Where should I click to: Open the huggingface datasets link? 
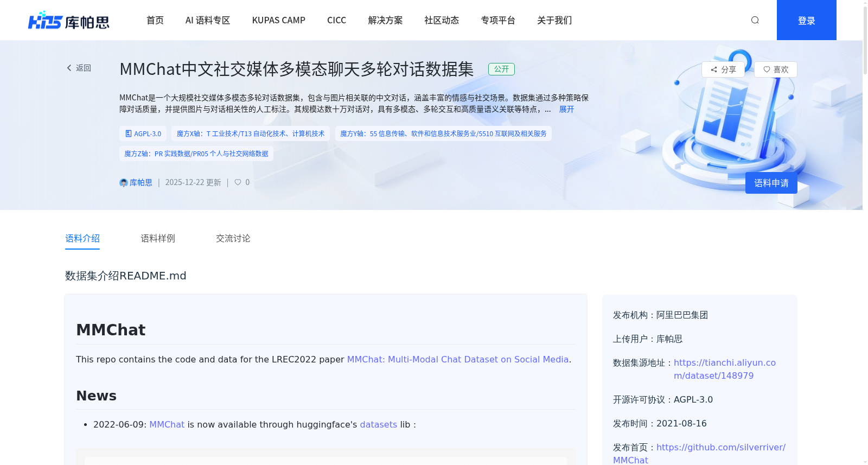pos(379,424)
